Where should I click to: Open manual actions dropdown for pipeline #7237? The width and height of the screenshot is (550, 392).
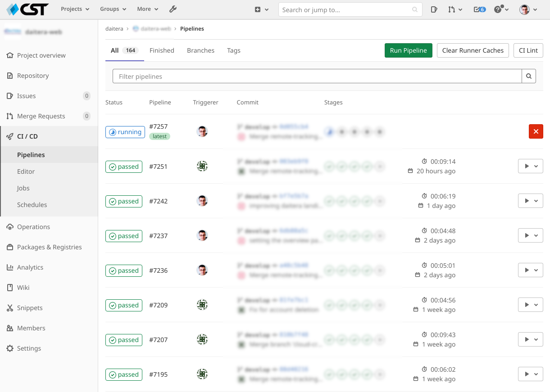tap(531, 235)
